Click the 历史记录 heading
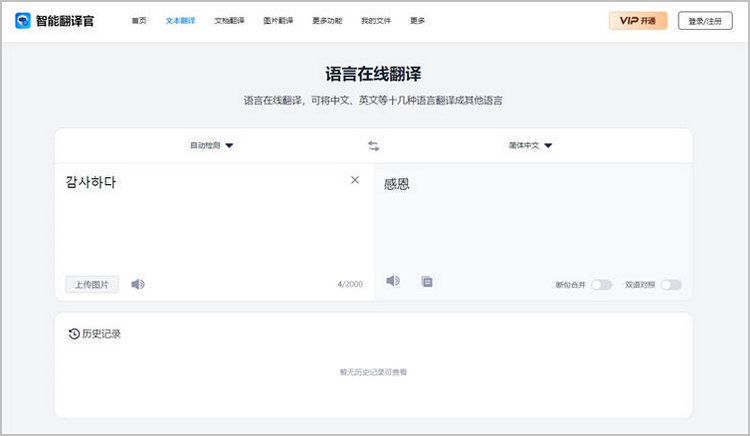Viewport: 750px width, 436px height. [101, 334]
